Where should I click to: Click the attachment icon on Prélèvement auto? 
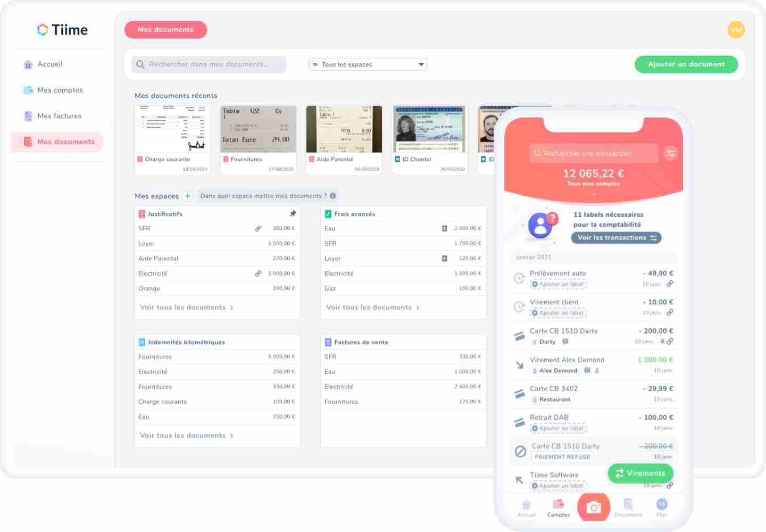tap(670, 284)
